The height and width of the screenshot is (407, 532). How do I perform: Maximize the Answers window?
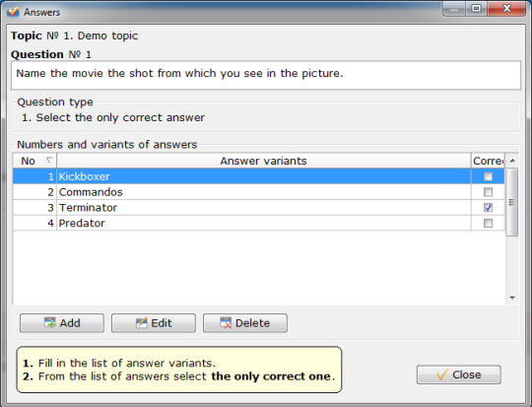click(x=477, y=8)
